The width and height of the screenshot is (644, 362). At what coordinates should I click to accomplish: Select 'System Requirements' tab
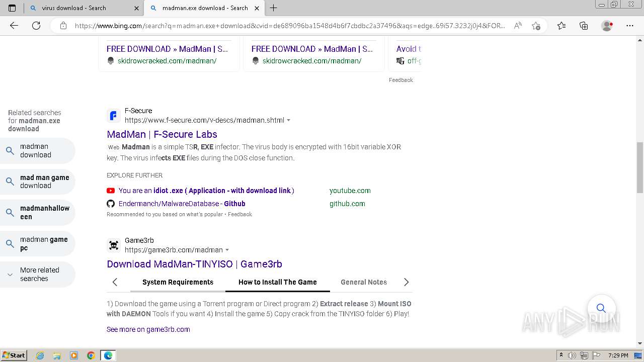pos(178,282)
